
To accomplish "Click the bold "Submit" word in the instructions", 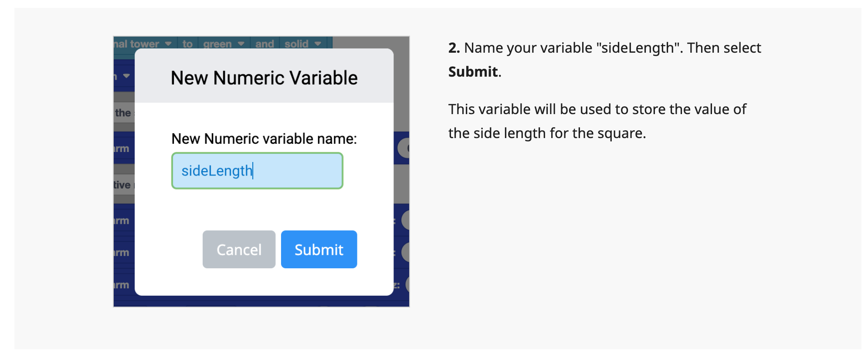I will coord(472,72).
